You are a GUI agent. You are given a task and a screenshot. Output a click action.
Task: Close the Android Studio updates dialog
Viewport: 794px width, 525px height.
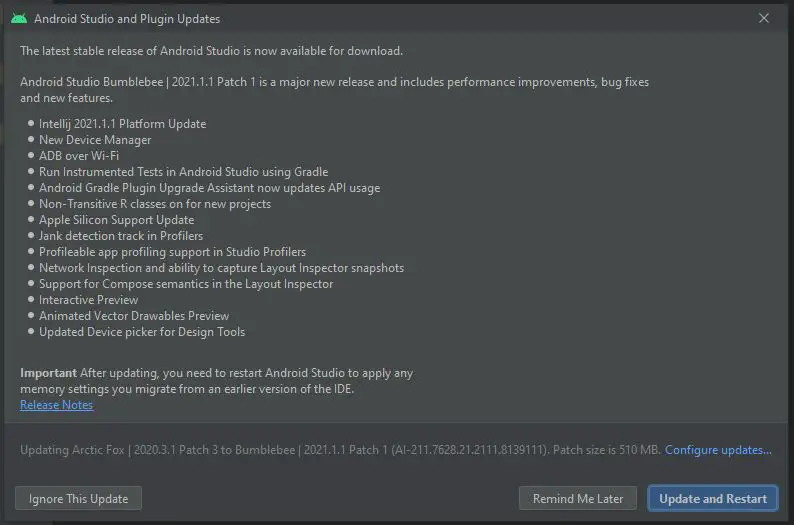pyautogui.click(x=764, y=18)
